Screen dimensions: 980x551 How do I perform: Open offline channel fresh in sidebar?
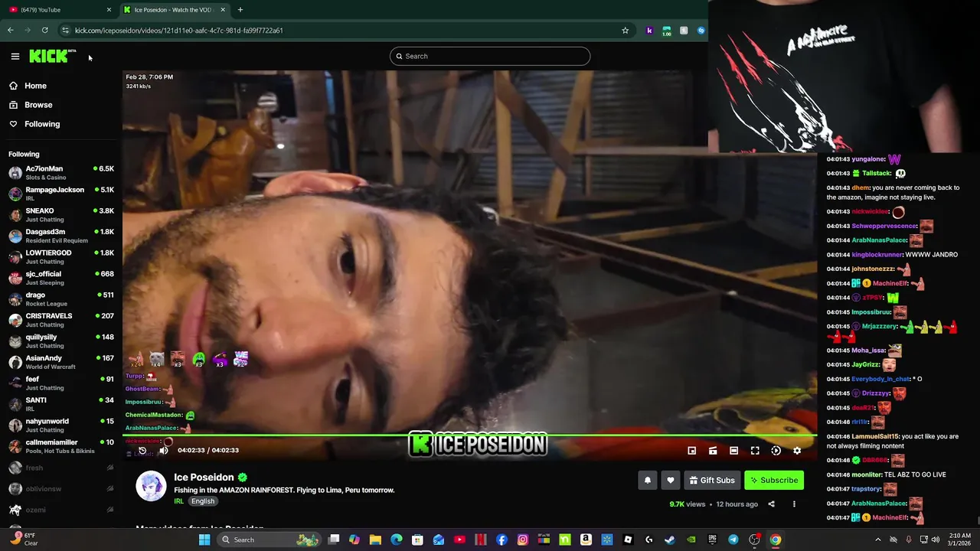(x=61, y=468)
